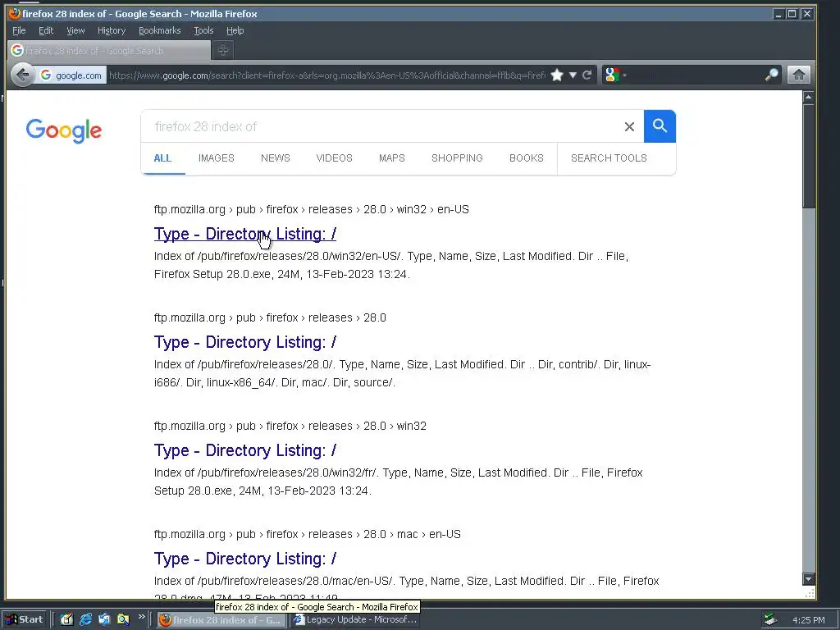This screenshot has height=630, width=840.
Task: Switch to the MAPS results tab
Action: 391,158
